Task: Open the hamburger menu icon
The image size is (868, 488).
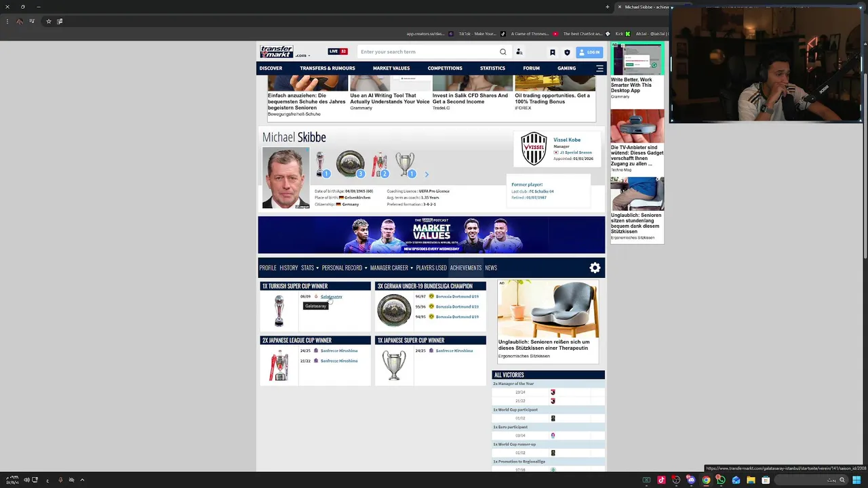Action: pos(599,68)
